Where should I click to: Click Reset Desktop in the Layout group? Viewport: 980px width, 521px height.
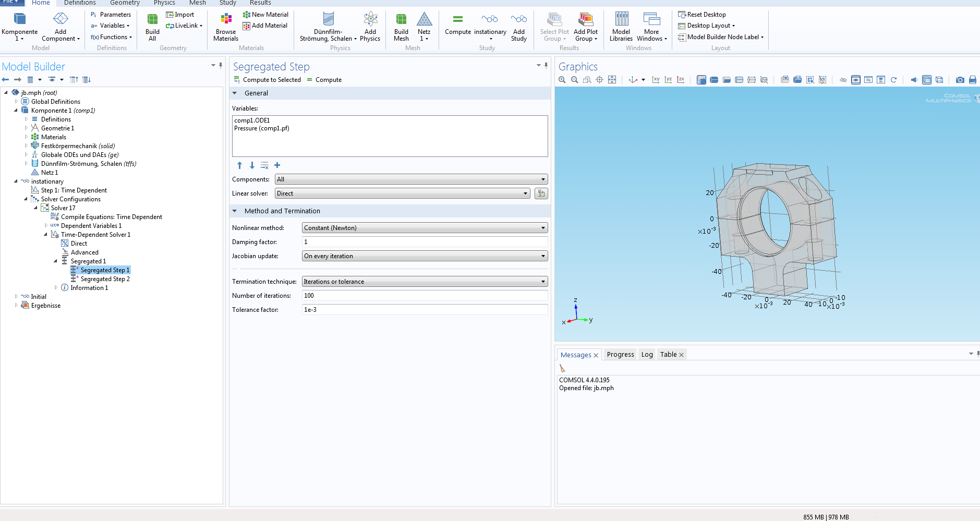(706, 15)
